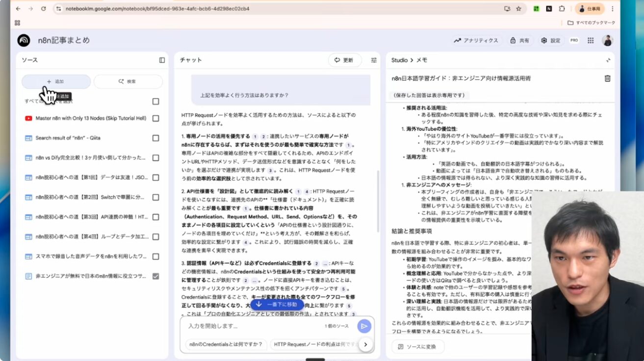
Task: Open the 設定 settings menu
Action: point(550,41)
